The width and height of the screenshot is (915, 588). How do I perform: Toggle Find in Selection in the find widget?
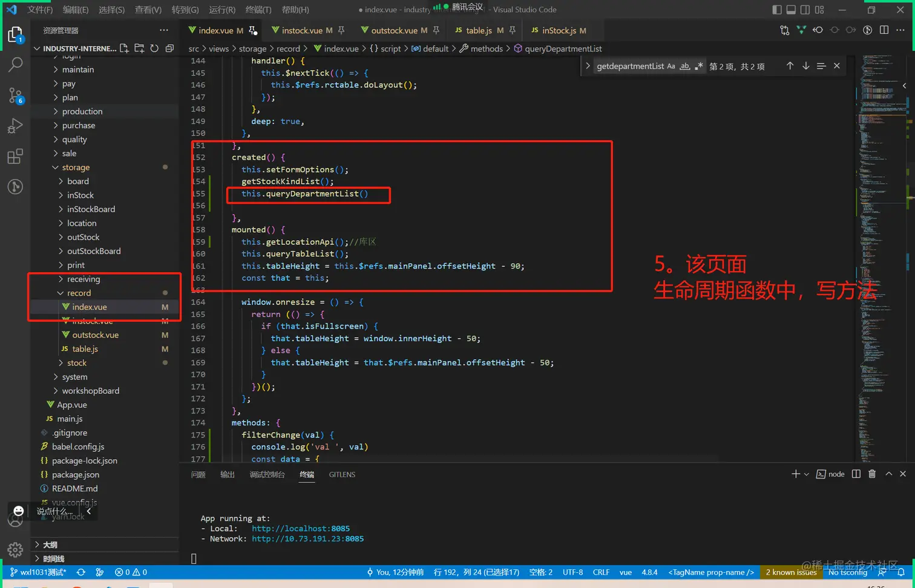click(x=821, y=66)
